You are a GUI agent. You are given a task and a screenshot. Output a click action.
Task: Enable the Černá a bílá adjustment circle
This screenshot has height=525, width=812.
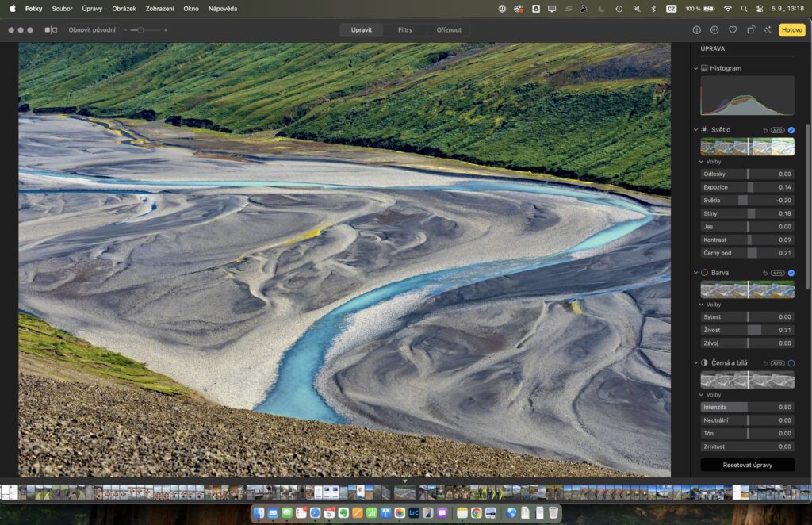click(791, 363)
